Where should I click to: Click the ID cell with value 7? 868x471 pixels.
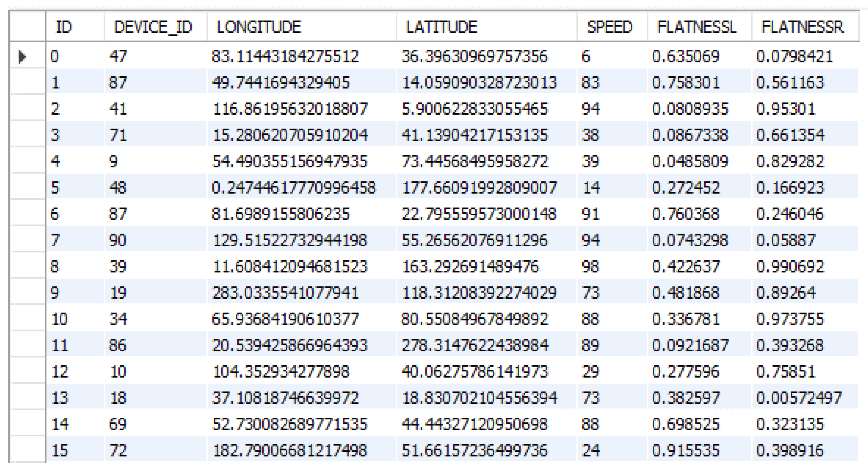pyautogui.click(x=55, y=240)
